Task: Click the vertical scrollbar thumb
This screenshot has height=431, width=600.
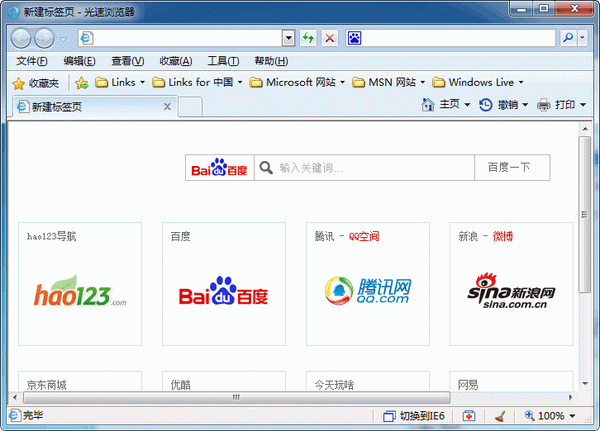Action: tap(585, 214)
